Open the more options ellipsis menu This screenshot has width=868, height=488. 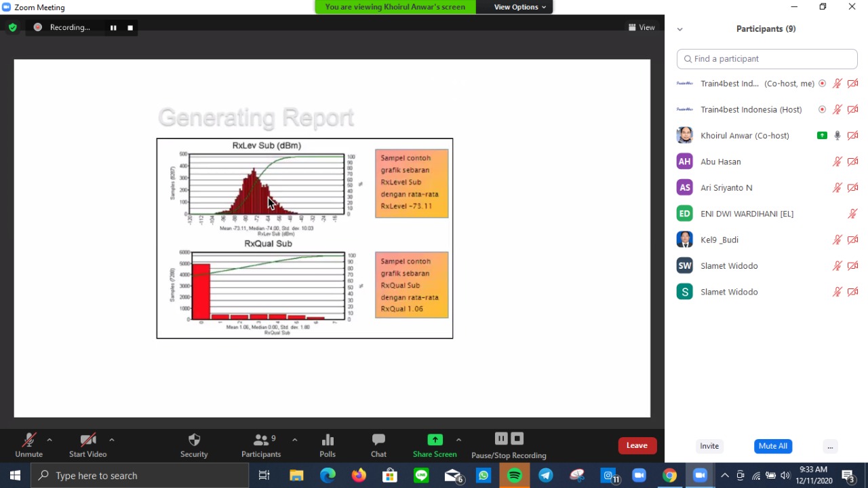pos(830,446)
